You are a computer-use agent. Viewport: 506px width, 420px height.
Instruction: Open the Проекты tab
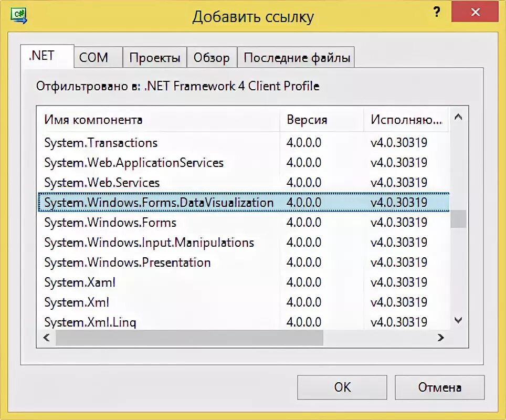pyautogui.click(x=154, y=57)
